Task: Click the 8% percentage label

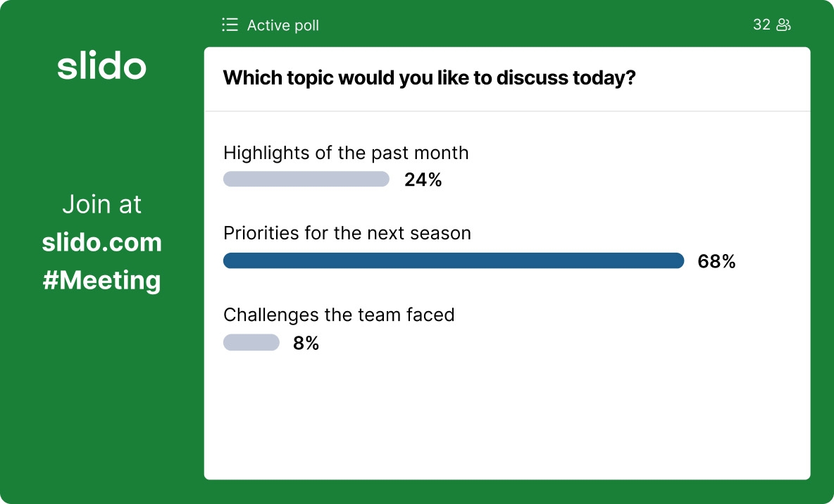Action: point(306,344)
